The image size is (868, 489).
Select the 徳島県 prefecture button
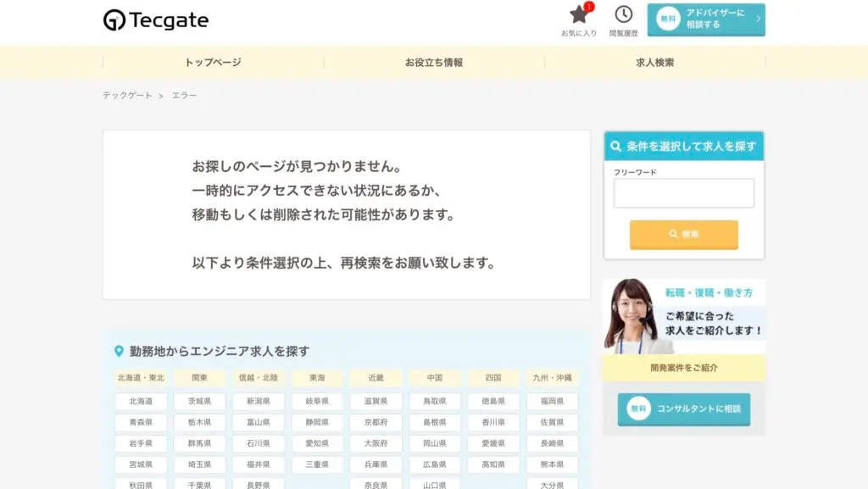tap(493, 401)
